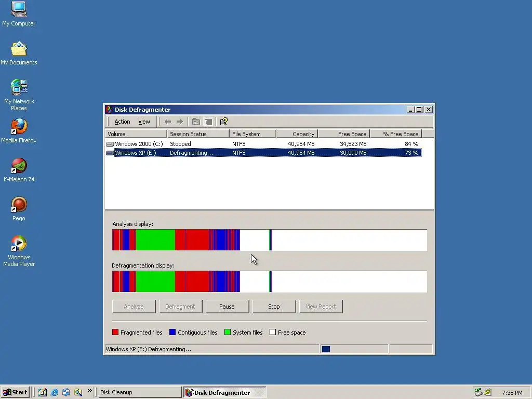Click the Show Desktop quick launch icon

(x=43, y=392)
